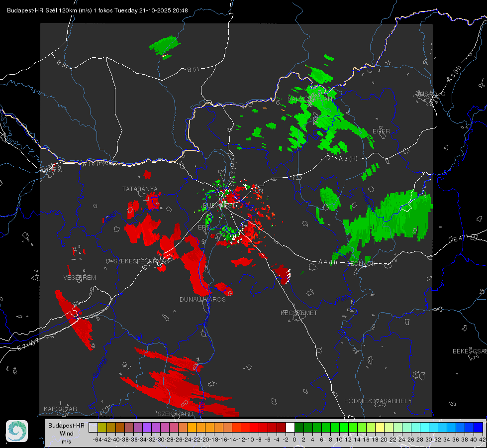Click the SALGÓTARJÁN city label
This screenshot has width=487, height=448.
point(309,99)
